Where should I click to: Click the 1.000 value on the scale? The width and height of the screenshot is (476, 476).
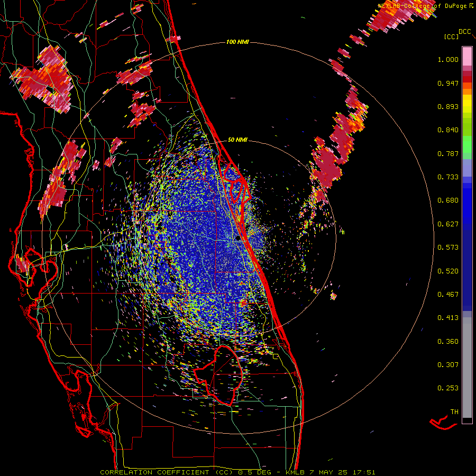[x=448, y=59]
